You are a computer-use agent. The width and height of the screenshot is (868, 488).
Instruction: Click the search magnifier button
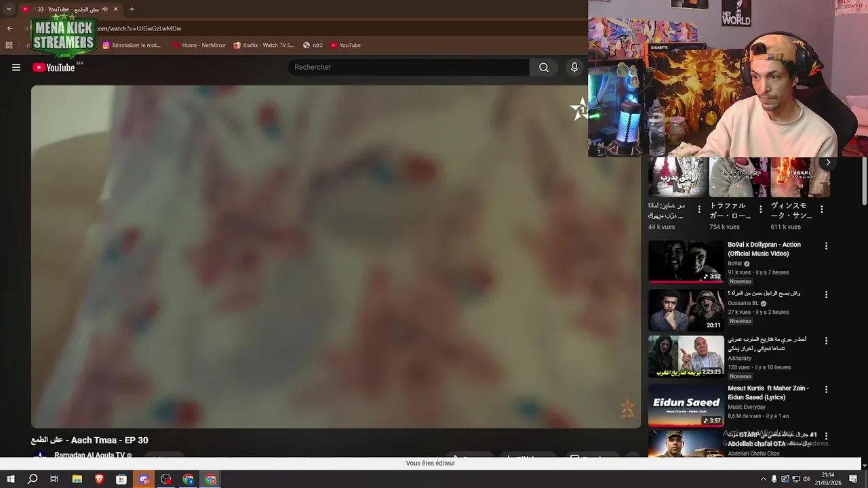point(544,67)
